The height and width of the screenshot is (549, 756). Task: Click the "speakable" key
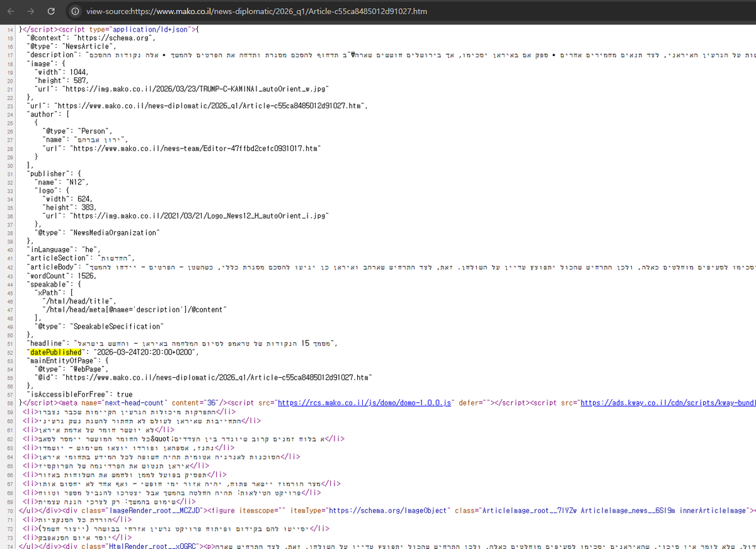(x=48, y=285)
